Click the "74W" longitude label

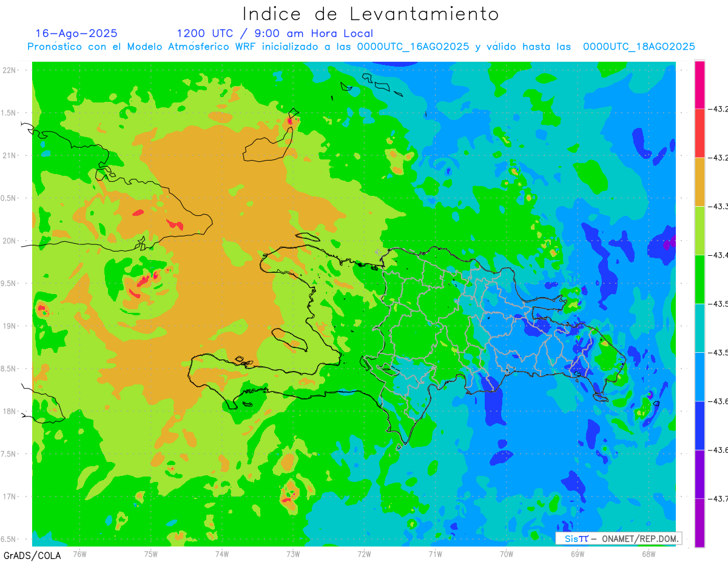click(221, 555)
